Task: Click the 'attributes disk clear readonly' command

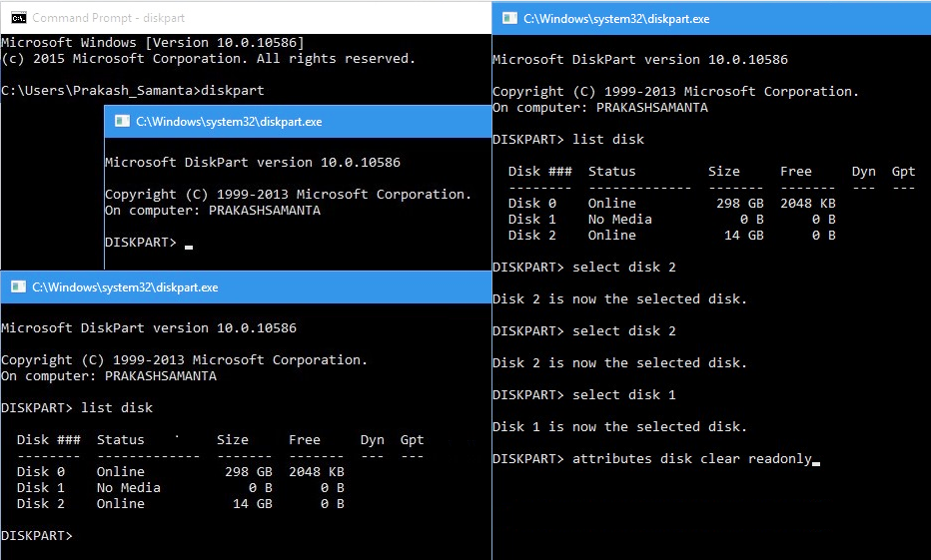Action: pos(691,458)
